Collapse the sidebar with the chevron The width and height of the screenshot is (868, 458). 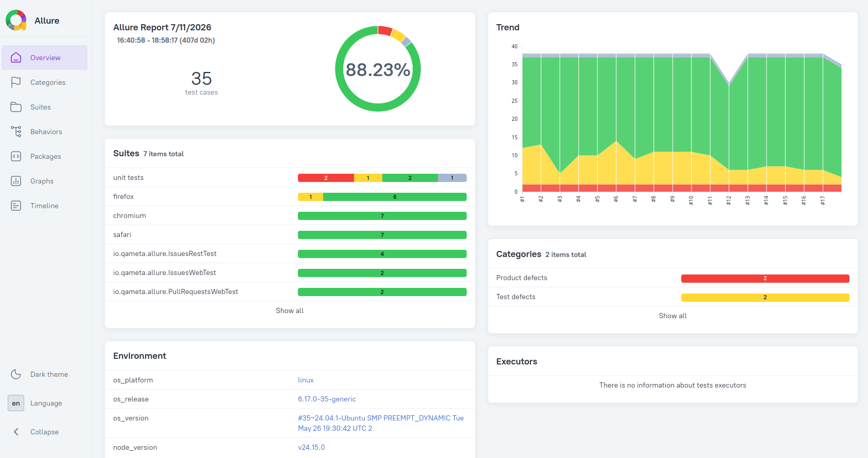point(16,432)
